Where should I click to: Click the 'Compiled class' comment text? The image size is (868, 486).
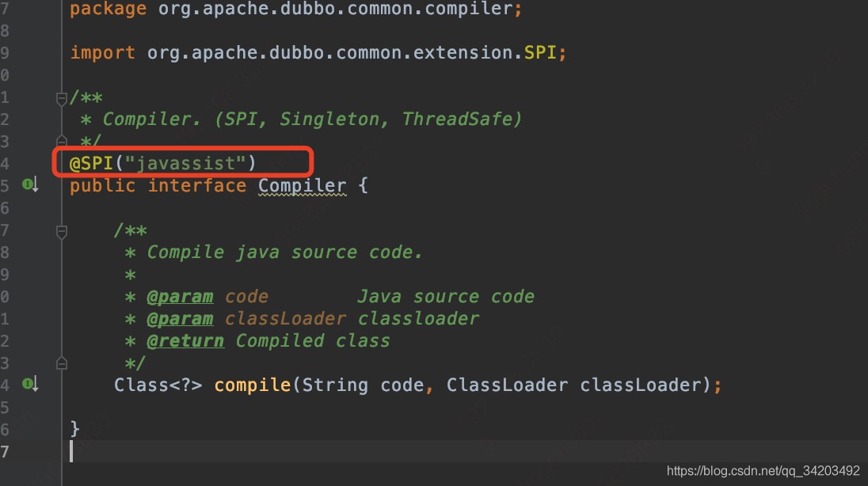click(x=313, y=341)
